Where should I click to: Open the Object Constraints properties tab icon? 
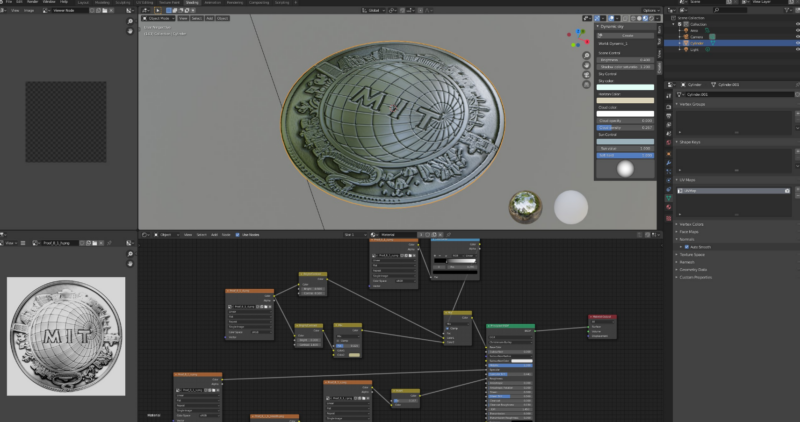point(669,189)
